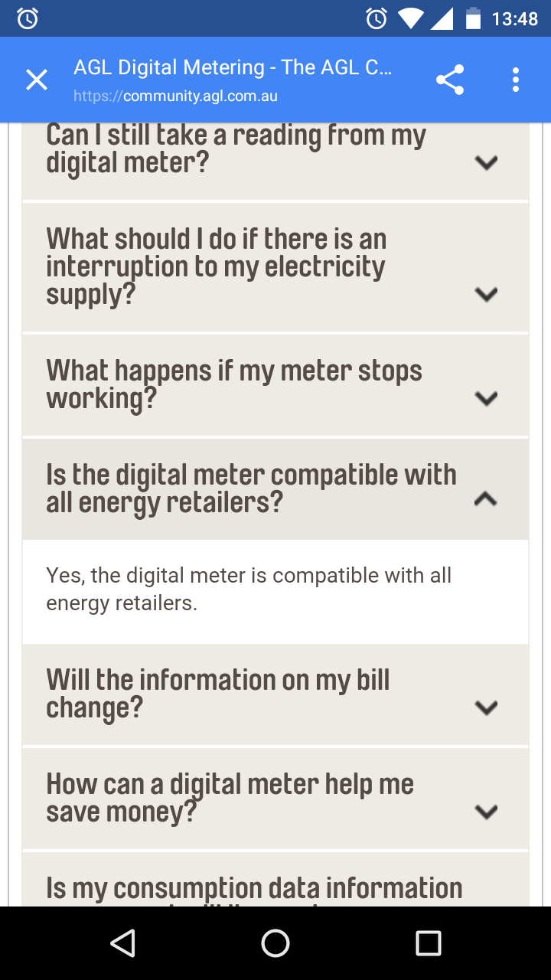Close the custom tab with X icon
This screenshot has height=980, width=551.
(x=37, y=80)
